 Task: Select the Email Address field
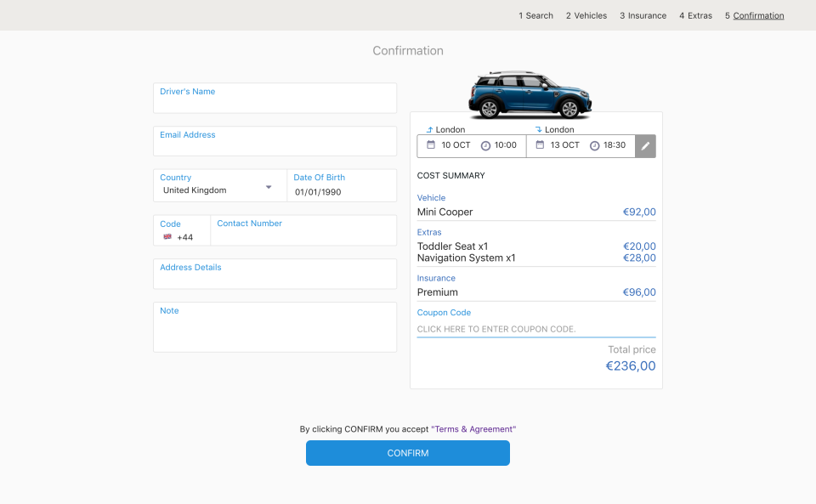tap(275, 141)
